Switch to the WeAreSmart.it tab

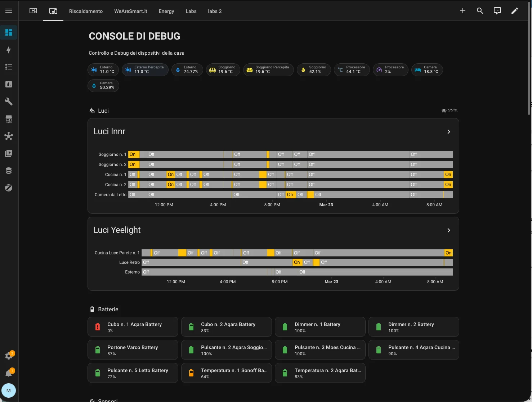coord(130,11)
